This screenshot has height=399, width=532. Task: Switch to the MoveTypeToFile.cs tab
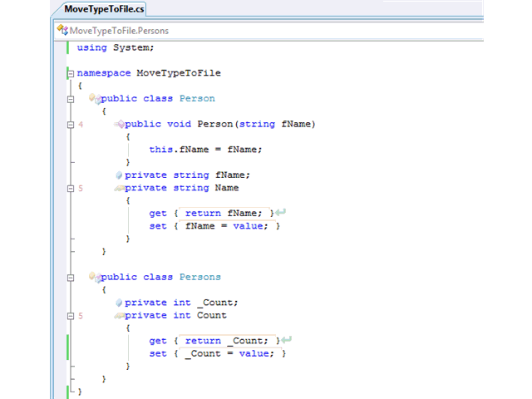[x=104, y=9]
